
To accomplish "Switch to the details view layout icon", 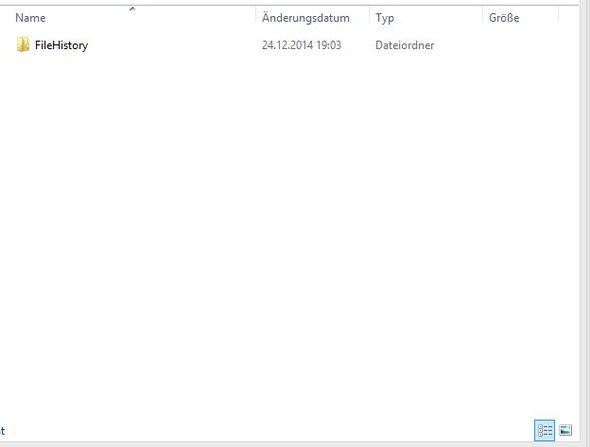I will [x=544, y=430].
